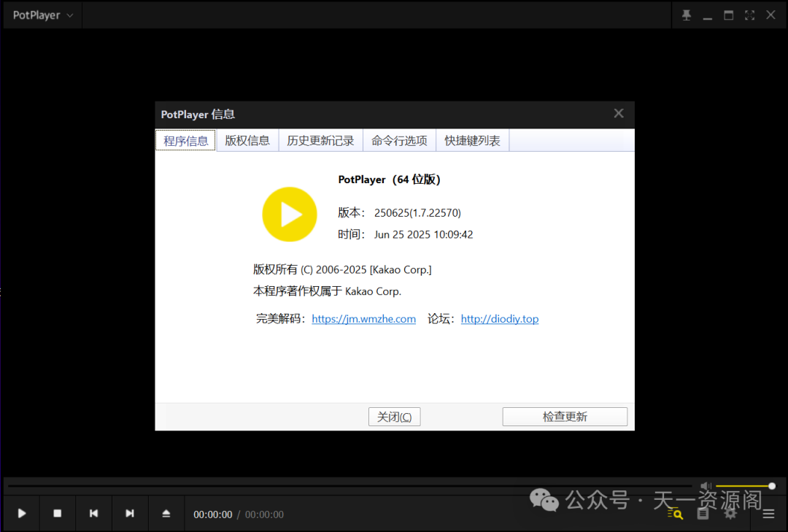The width and height of the screenshot is (788, 532).
Task: Skip to the next file
Action: pyautogui.click(x=130, y=513)
